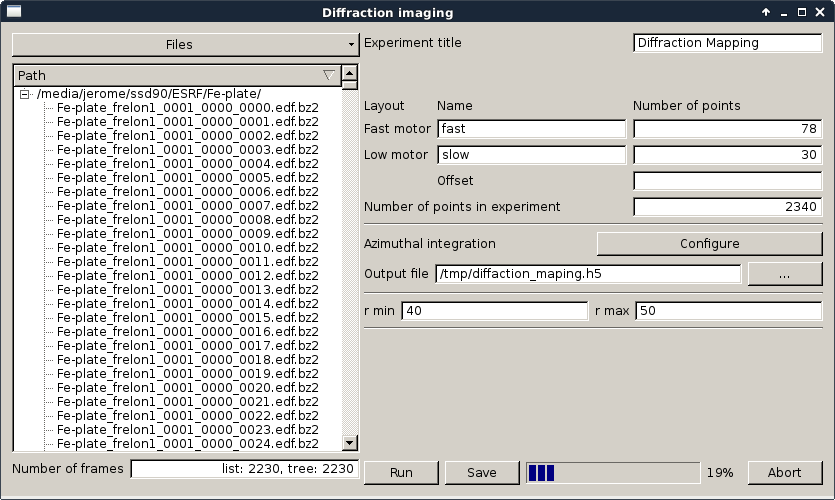The height and width of the screenshot is (500, 835).
Task: Select file Fe-plate_frelon1_0001_0000_0017.edf.bz2
Action: coord(187,346)
